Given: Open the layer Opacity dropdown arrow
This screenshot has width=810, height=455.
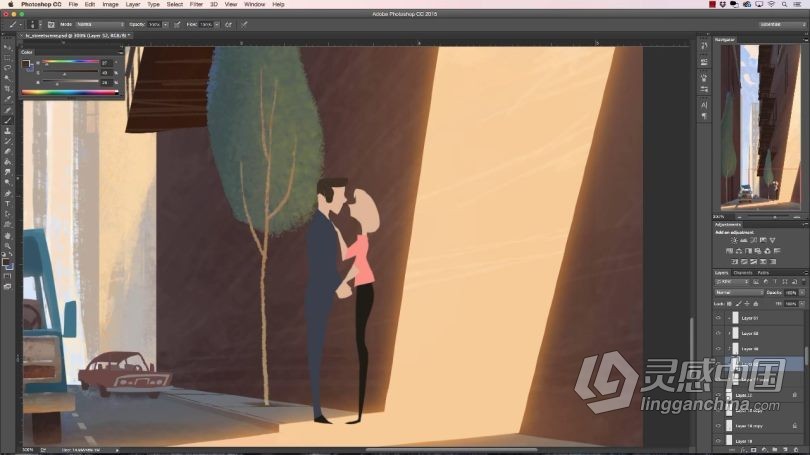Looking at the screenshot, I should 802,292.
